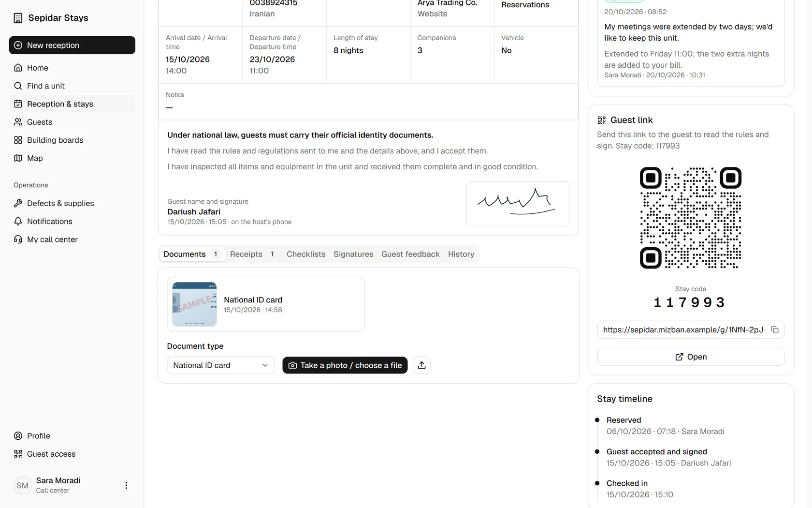Copy the guest link with copy icon
Viewport: 812px width, 508px height.
[x=775, y=330]
